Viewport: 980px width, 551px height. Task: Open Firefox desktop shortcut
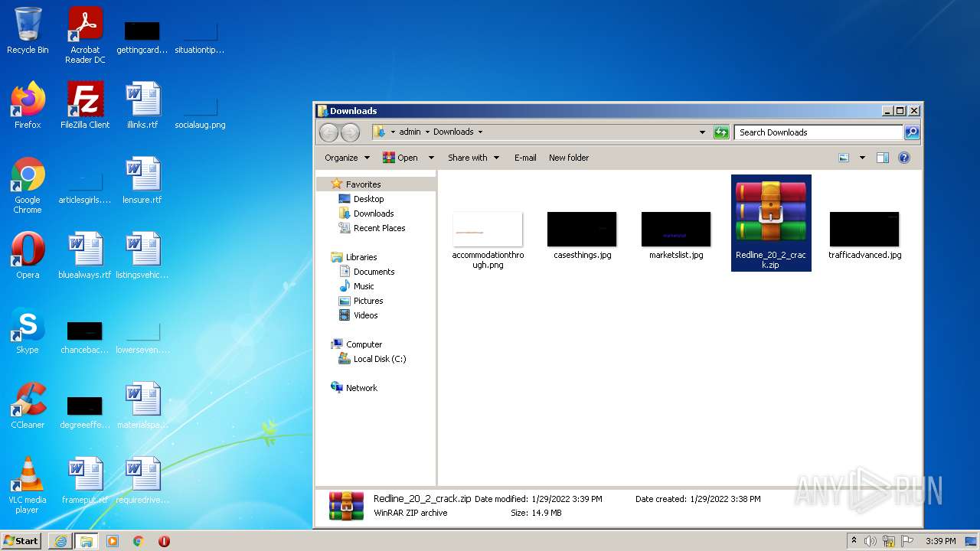[x=28, y=106]
